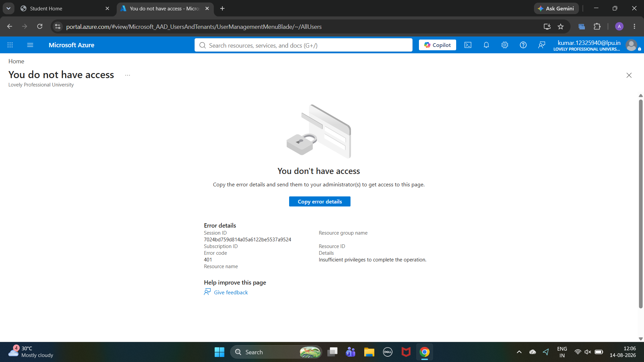Open the Azure feedback icon in header
The width and height of the screenshot is (644, 362).
click(x=542, y=45)
